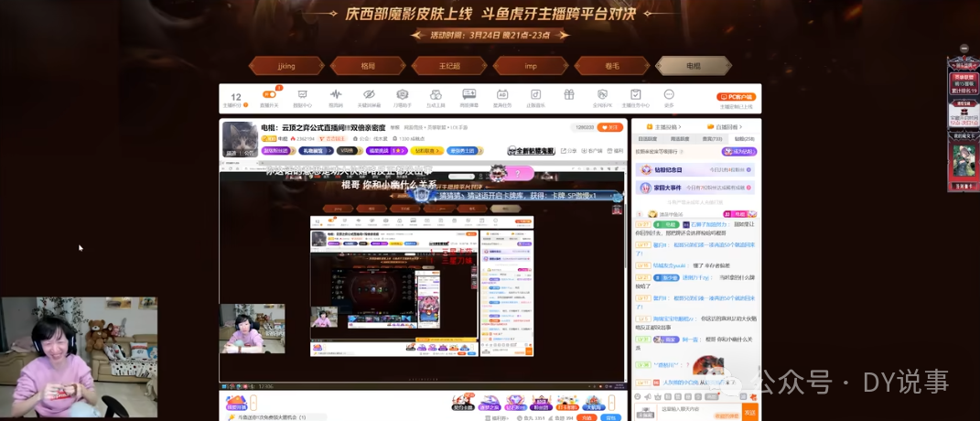
Task: Toggle the 直播开关 live switch
Action: 269,94
